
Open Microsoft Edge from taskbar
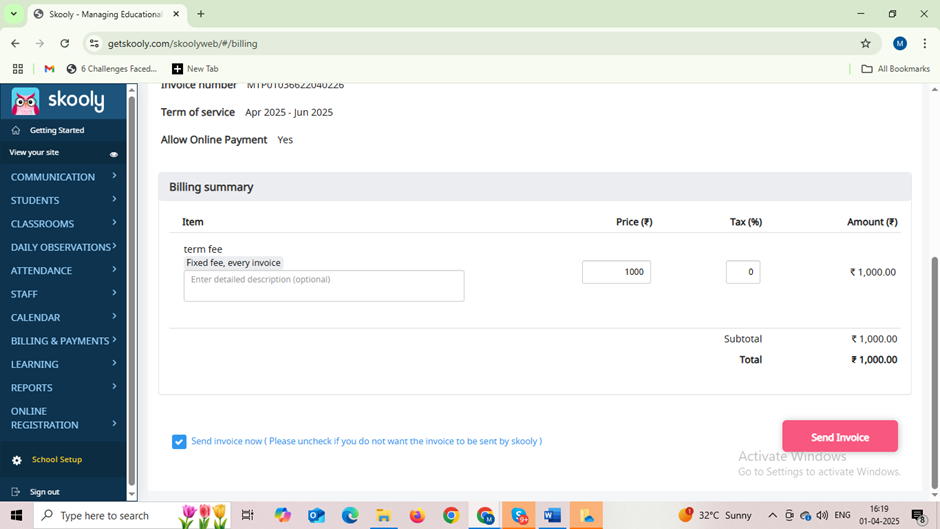[x=350, y=515]
